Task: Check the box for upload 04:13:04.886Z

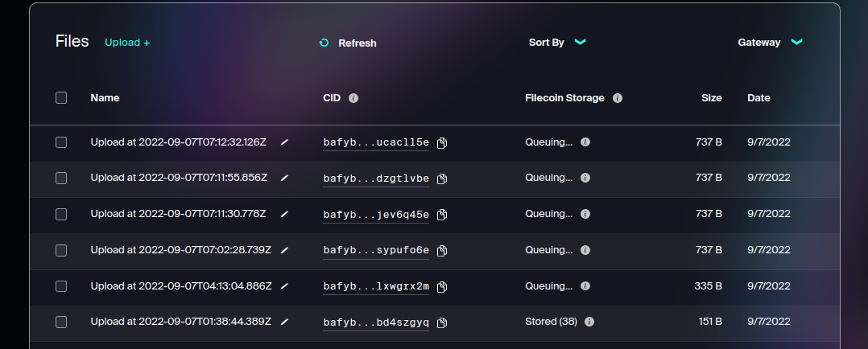Action: tap(61, 286)
